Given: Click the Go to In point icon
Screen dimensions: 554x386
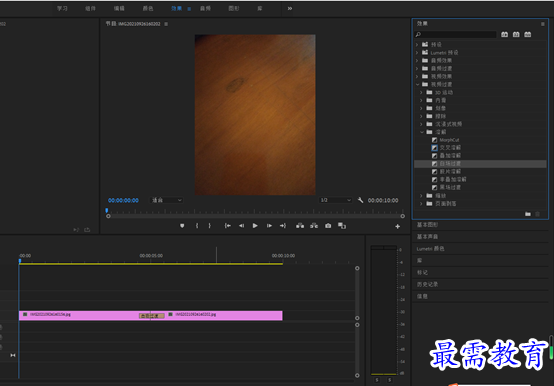Looking at the screenshot, I should 228,226.
